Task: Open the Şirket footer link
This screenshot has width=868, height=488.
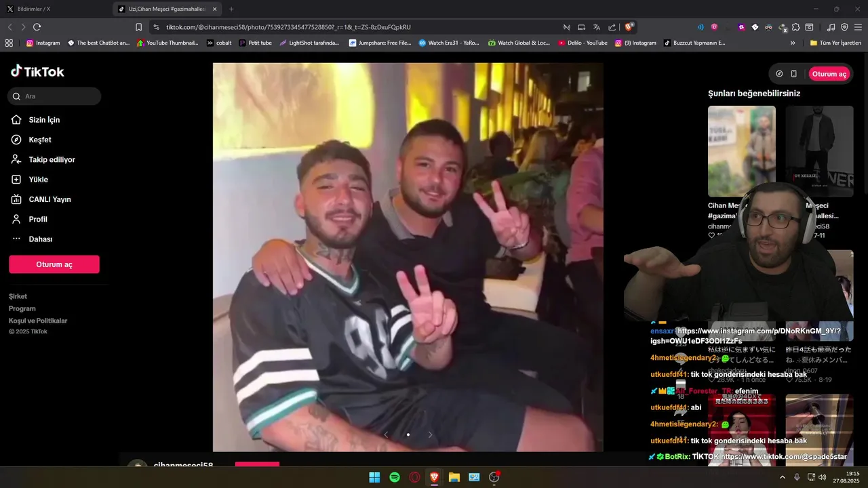Action: pos(18,296)
